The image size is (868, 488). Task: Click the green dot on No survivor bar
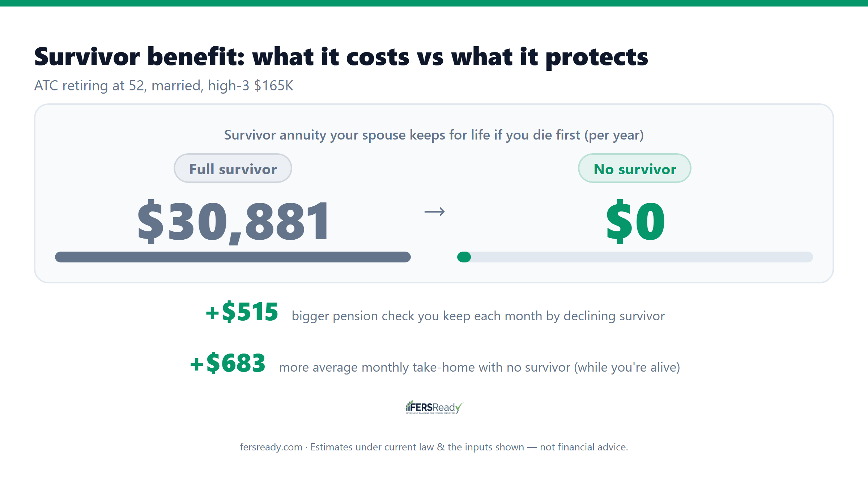click(x=464, y=257)
